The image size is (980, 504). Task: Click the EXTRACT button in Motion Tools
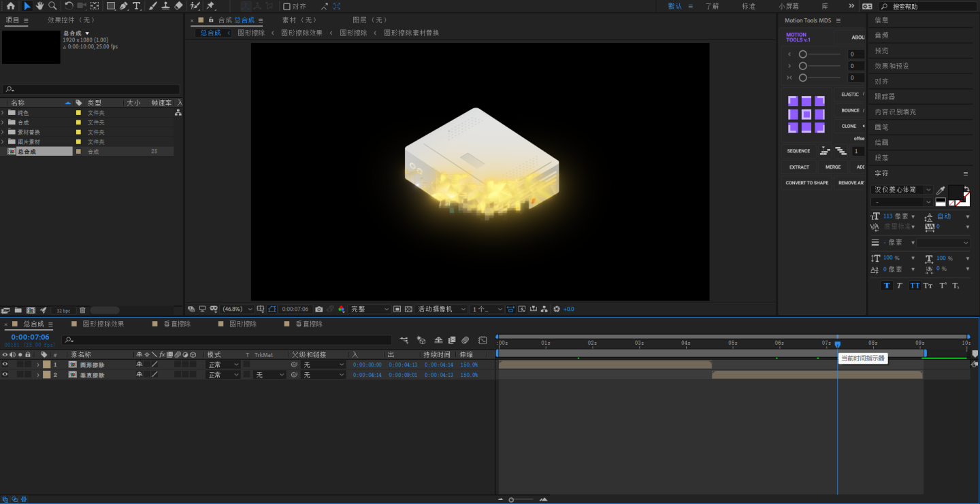799,167
